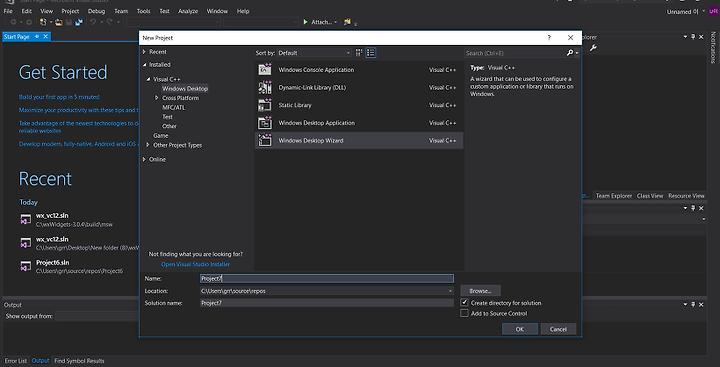
Task: Click the Redo toolbar icon
Action: pyautogui.click(x=109, y=22)
